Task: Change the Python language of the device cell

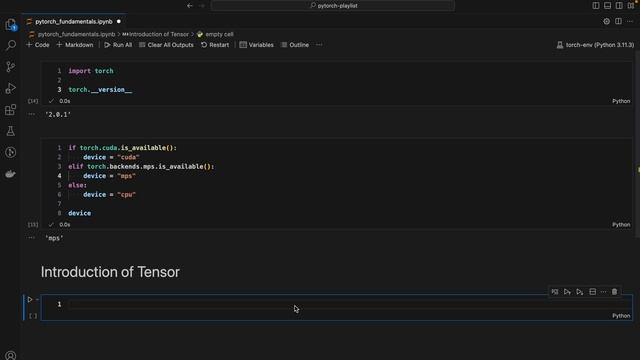Action: coord(621,225)
